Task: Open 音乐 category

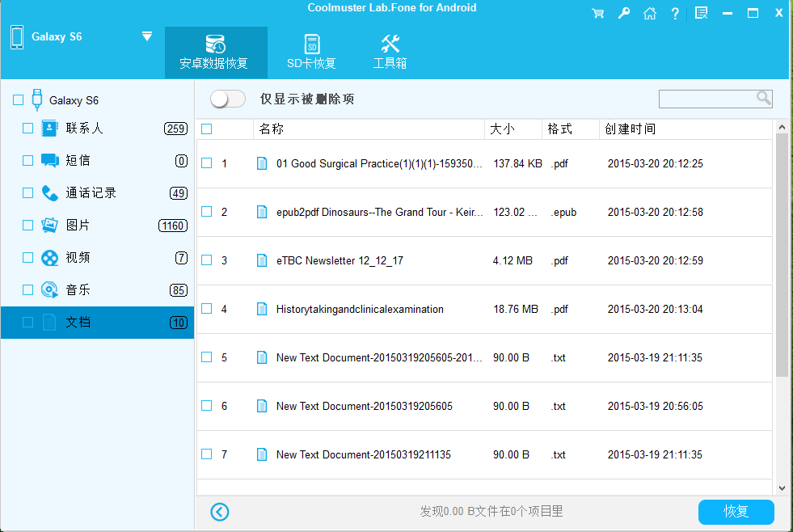Action: 97,289
